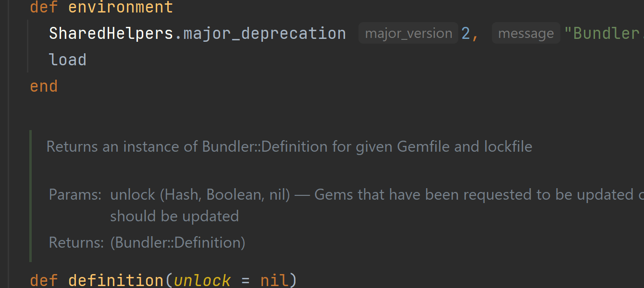Click the Params: label in documentation
The height and width of the screenshot is (288, 644).
click(x=75, y=194)
